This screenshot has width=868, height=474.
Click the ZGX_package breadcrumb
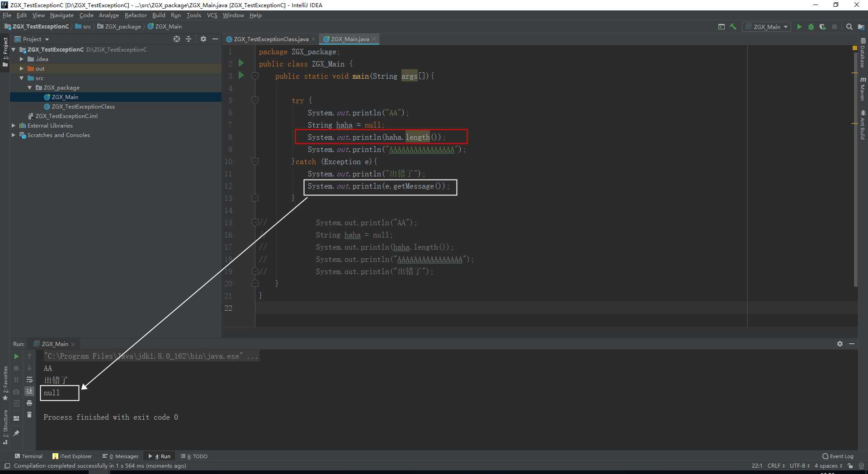(119, 27)
